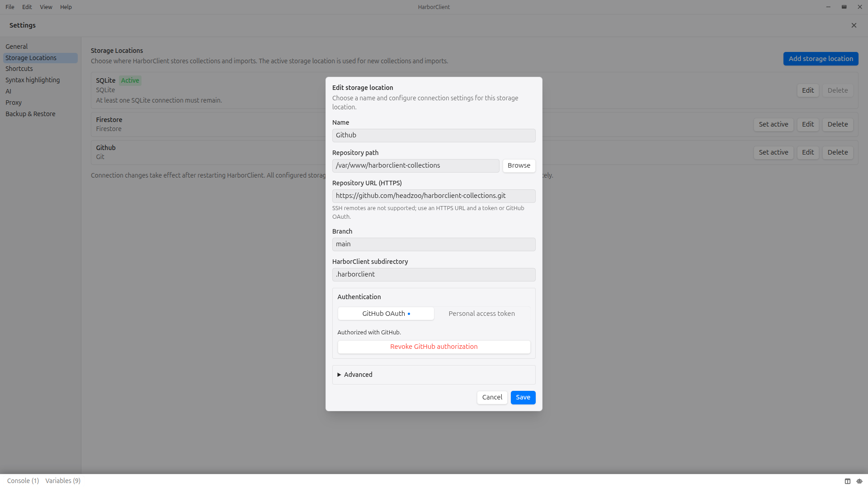Click the 'SSH remotes are not supported' note

(428, 212)
